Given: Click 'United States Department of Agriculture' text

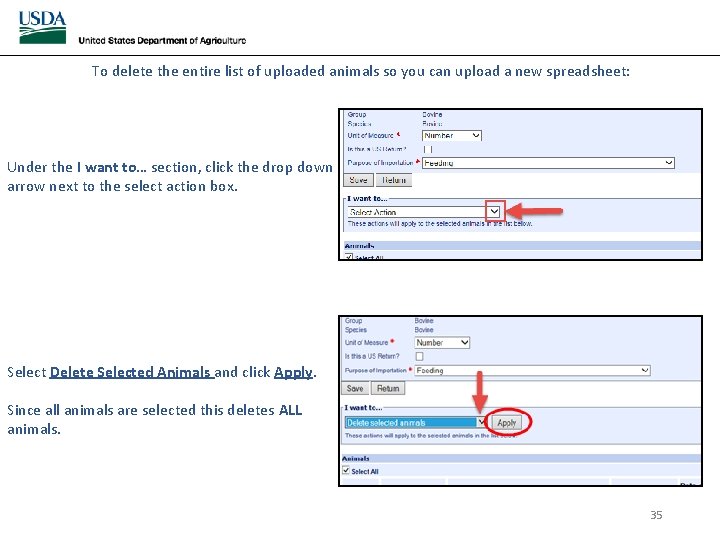Looking at the screenshot, I should 162,40.
